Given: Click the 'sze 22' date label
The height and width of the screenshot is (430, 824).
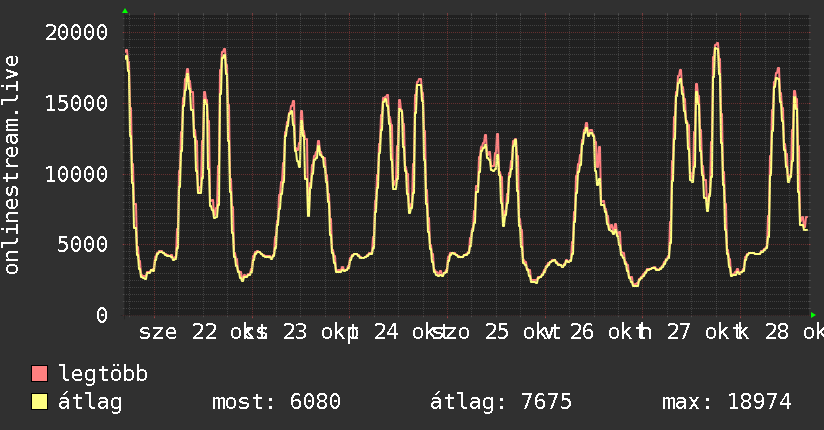Looking at the screenshot, I should pos(178,332).
